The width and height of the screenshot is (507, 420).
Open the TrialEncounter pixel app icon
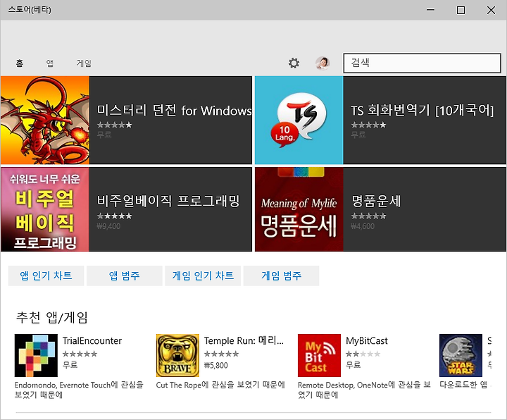[36, 355]
